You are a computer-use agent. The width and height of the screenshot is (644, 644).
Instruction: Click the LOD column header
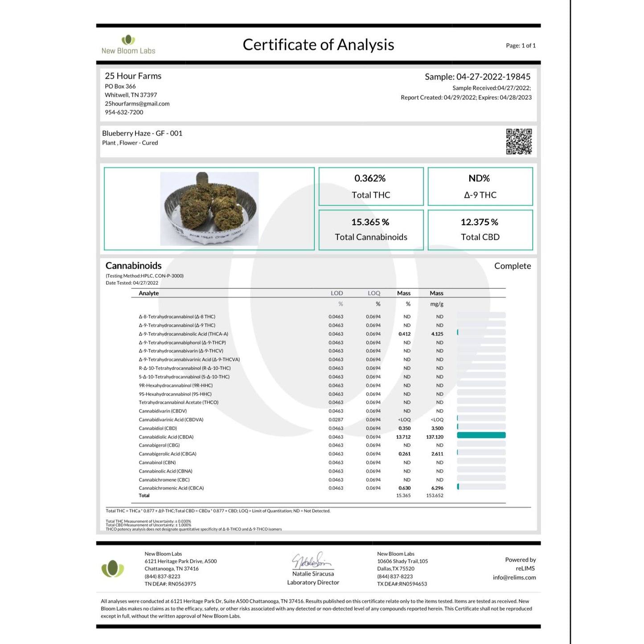pos(337,293)
